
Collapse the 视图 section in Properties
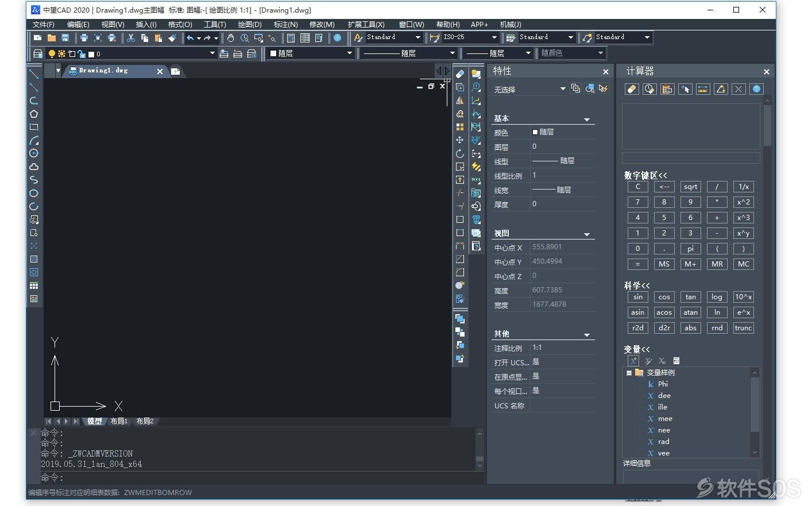(x=587, y=234)
